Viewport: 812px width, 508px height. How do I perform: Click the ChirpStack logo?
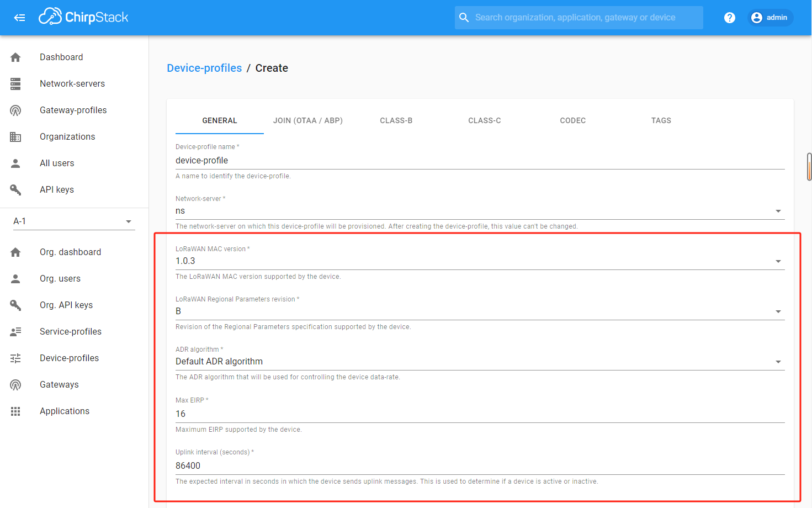click(x=83, y=17)
